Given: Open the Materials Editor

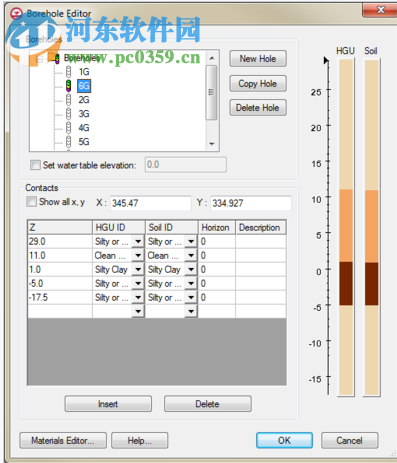Looking at the screenshot, I should coord(63,441).
